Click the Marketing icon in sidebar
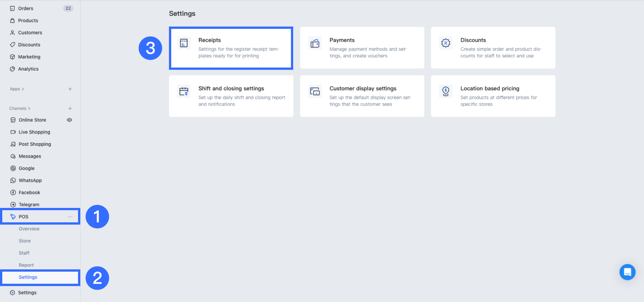This screenshot has height=302, width=644. (13, 57)
